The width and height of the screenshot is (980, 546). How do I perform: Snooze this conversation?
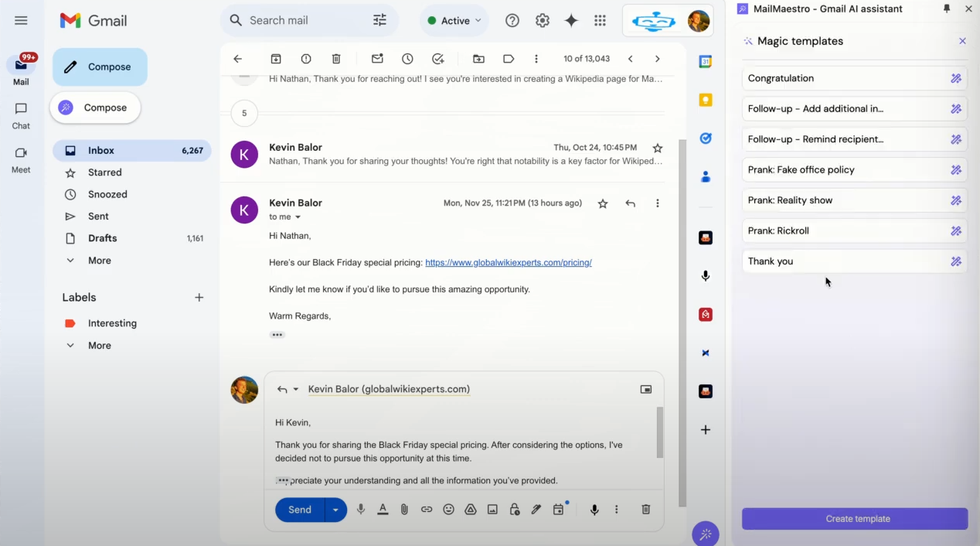click(x=407, y=59)
